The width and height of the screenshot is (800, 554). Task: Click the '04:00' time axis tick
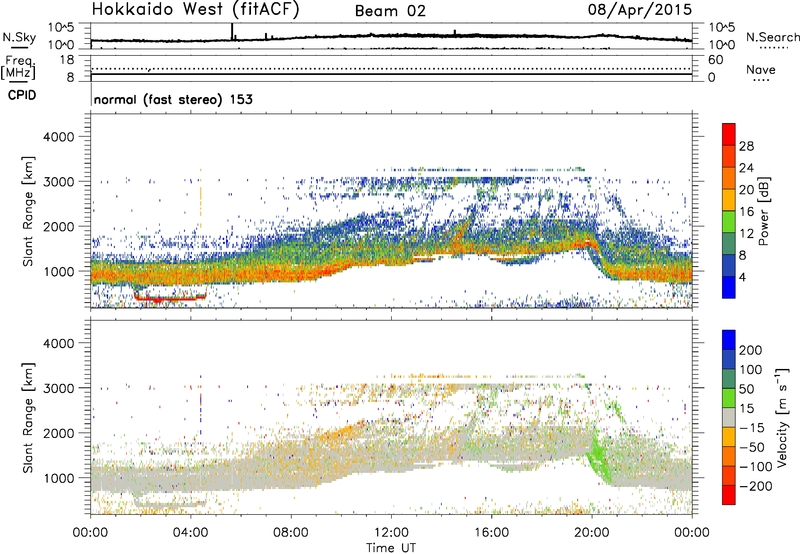tap(191, 533)
